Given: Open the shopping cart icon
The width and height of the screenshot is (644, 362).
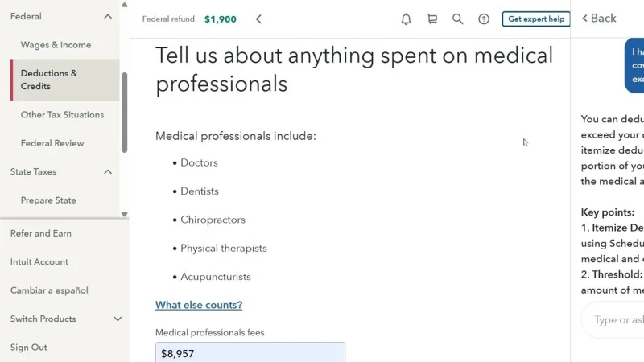Looking at the screenshot, I should [431, 19].
